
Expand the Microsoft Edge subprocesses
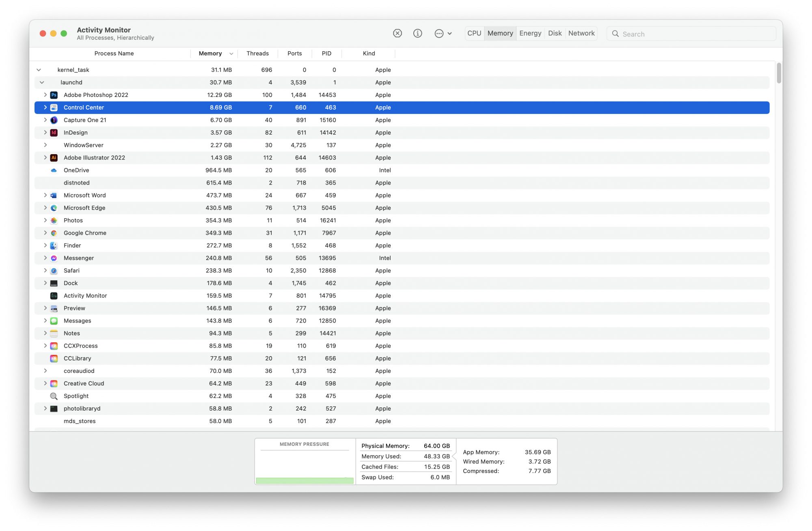click(x=45, y=208)
